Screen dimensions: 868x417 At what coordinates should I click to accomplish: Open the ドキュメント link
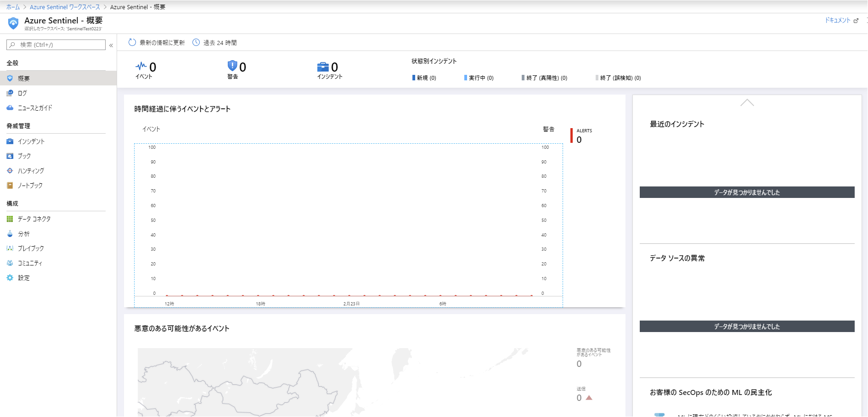[x=838, y=20]
